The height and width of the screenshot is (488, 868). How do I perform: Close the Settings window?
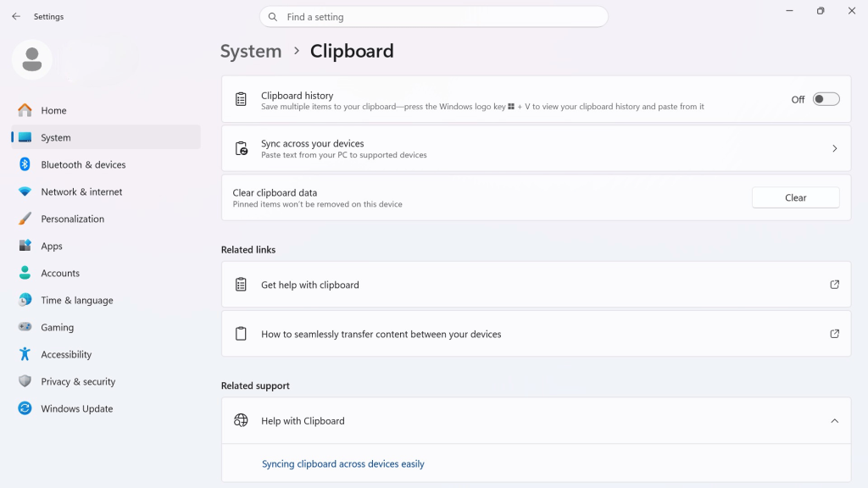tap(851, 11)
